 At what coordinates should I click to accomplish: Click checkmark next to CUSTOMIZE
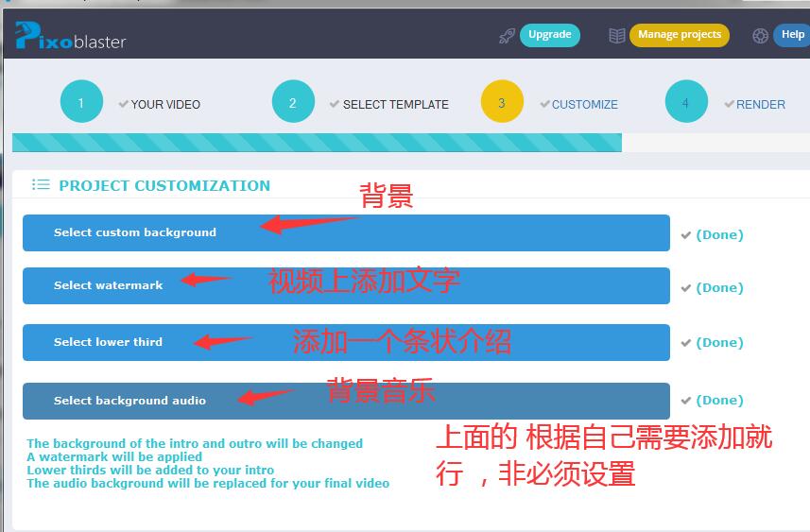(x=544, y=104)
